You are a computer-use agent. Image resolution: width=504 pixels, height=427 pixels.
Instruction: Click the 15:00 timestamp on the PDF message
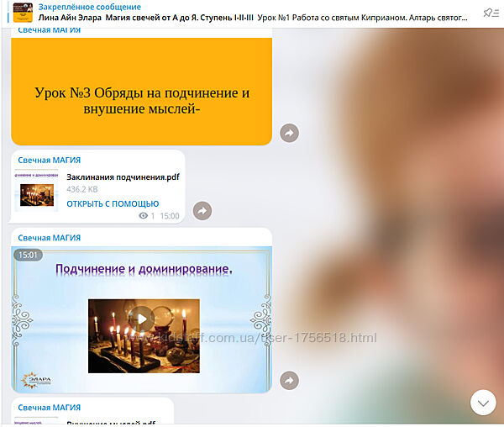(170, 216)
